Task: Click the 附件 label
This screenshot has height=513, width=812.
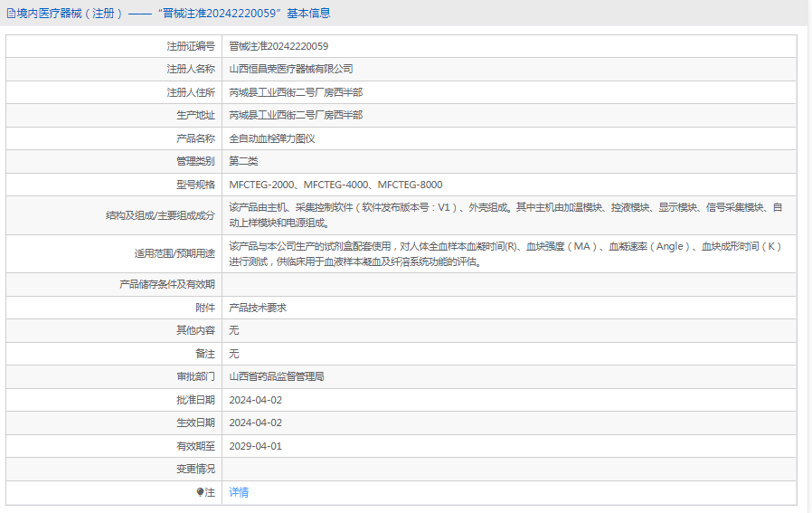Action: pos(205,308)
